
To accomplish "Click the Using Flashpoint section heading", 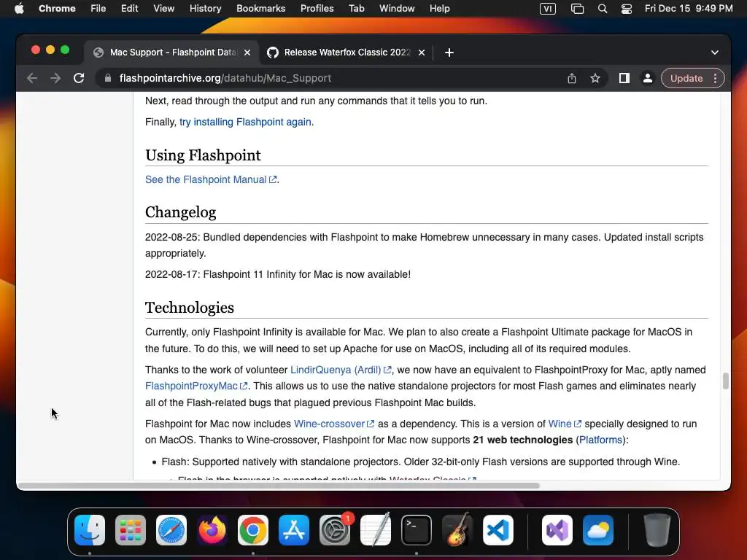I will coord(203,155).
